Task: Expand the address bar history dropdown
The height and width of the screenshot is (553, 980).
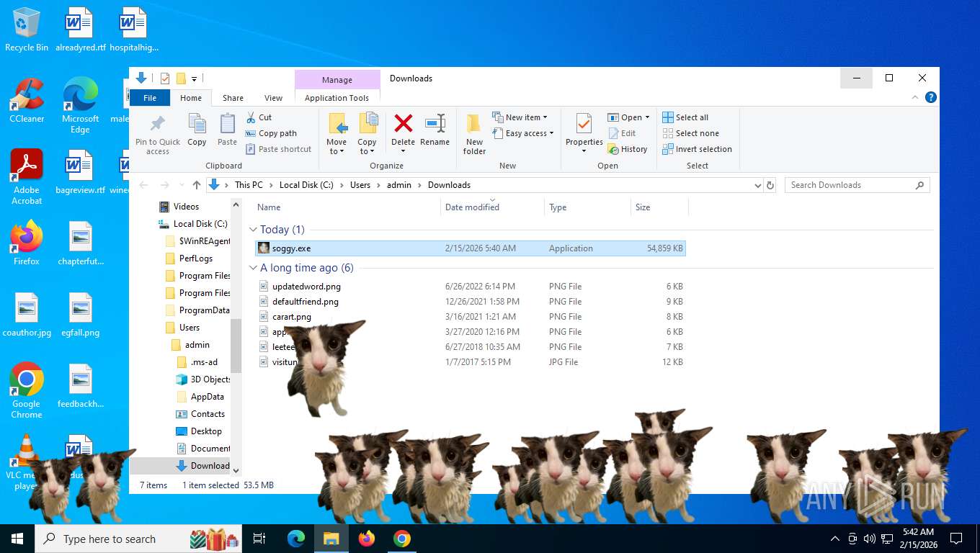Action: pos(757,185)
